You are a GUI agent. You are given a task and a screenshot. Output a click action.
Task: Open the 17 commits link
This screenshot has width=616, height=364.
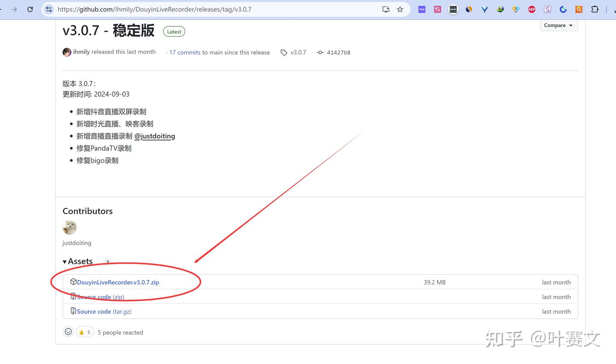click(184, 52)
